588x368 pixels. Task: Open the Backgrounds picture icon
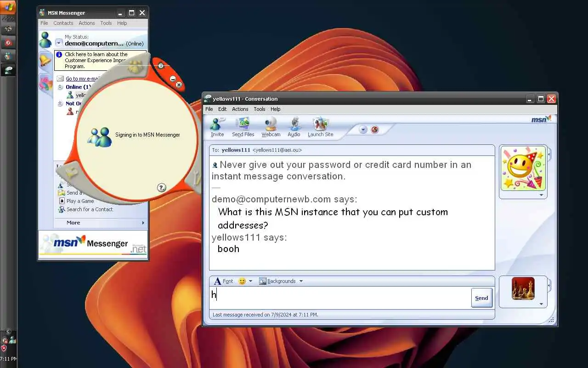point(263,281)
